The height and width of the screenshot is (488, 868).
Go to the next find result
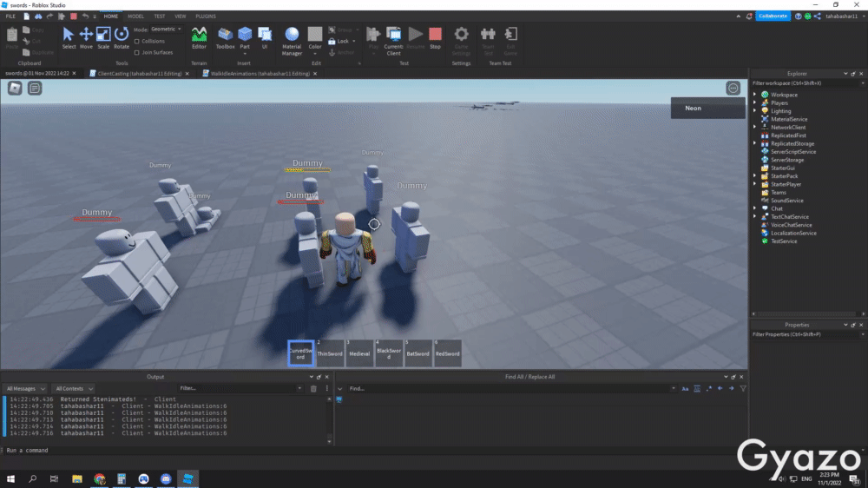(731, 388)
